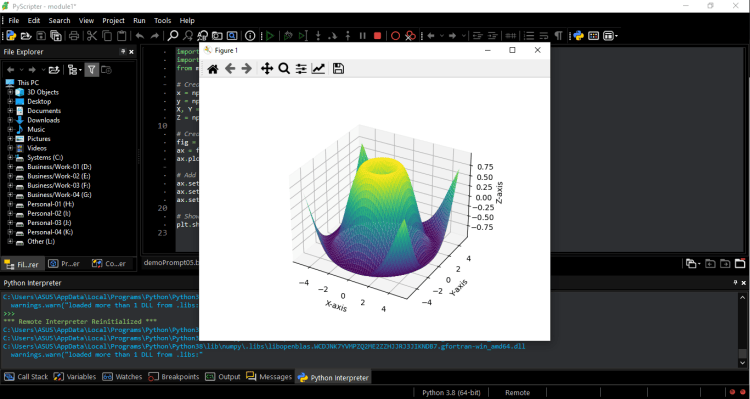
Task: Click the Debug toolbar icon
Action: [288, 35]
